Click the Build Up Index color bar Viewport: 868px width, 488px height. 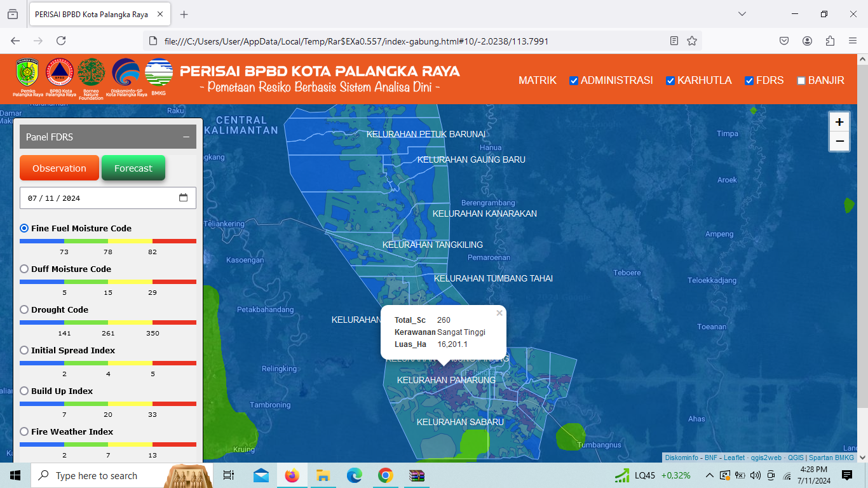[x=108, y=403]
